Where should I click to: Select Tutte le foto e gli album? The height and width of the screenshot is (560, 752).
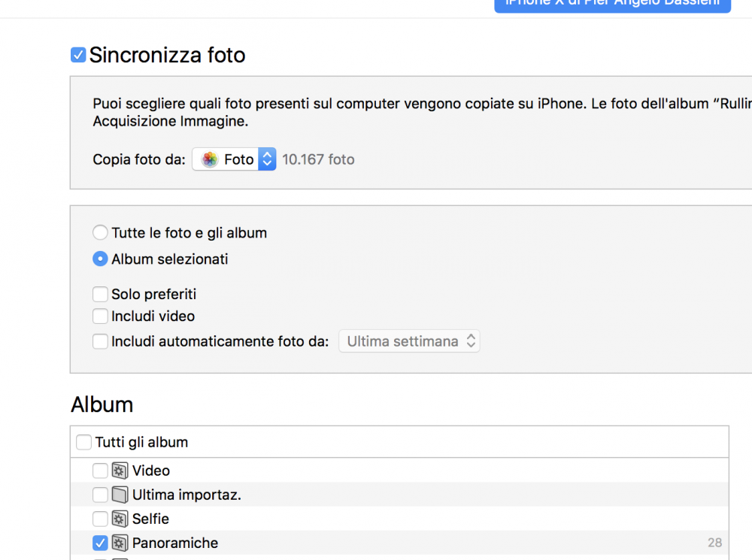click(100, 232)
